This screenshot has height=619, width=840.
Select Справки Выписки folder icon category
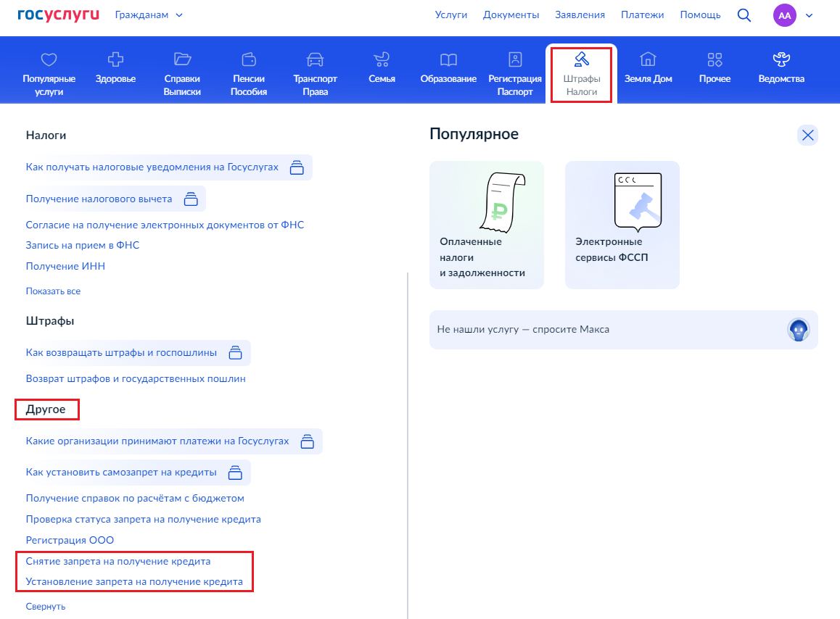pos(182,59)
